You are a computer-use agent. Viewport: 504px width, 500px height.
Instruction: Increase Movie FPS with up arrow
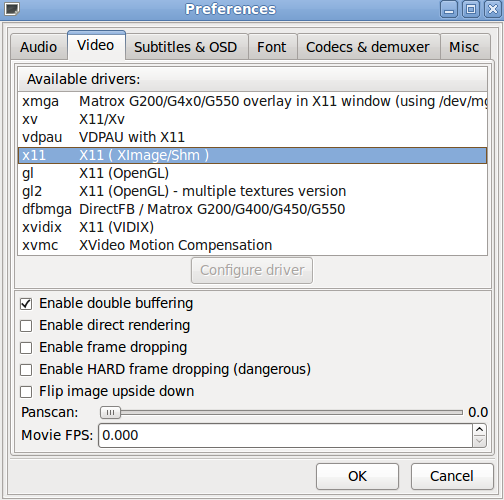[x=479, y=430]
